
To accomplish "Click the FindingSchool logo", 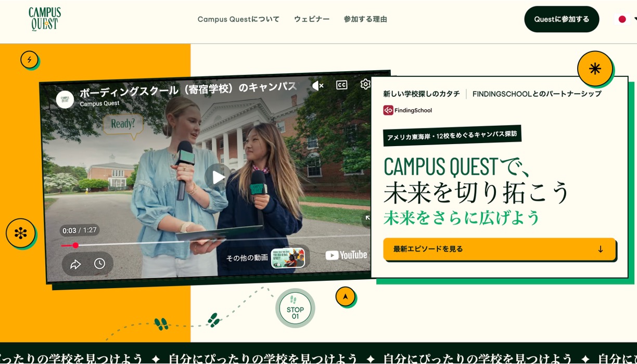I will coord(407,110).
